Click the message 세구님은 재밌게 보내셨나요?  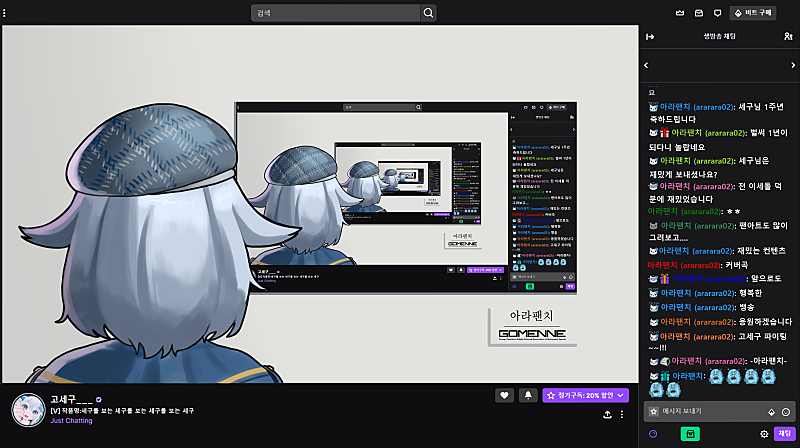(x=709, y=167)
